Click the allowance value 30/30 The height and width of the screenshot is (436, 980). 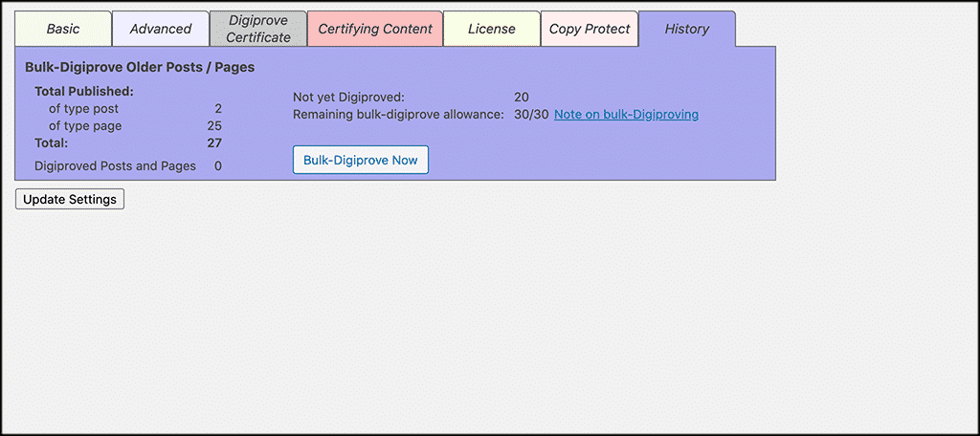[x=531, y=115]
